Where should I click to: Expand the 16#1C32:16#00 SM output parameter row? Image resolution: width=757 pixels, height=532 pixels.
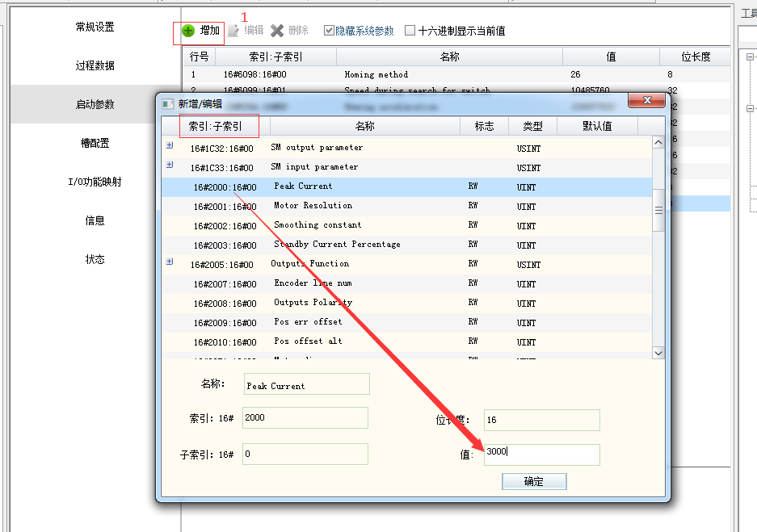click(x=170, y=145)
